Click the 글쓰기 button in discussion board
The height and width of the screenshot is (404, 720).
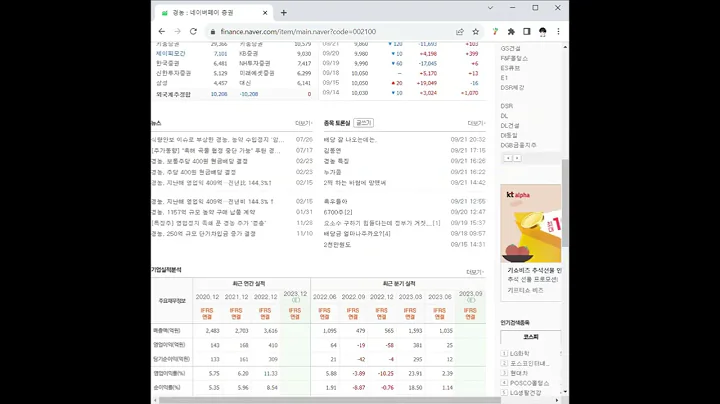(x=364, y=123)
